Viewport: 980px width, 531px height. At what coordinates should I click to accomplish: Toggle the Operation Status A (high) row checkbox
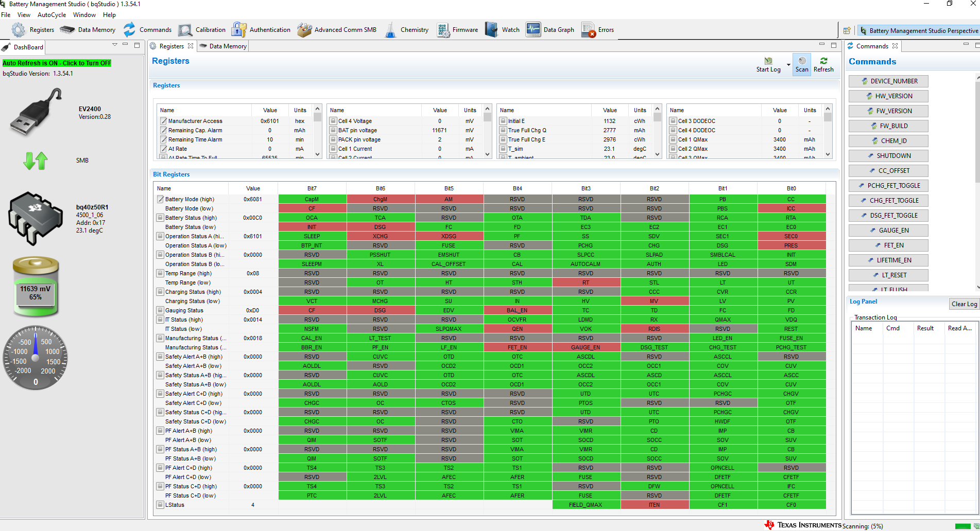pyautogui.click(x=161, y=236)
